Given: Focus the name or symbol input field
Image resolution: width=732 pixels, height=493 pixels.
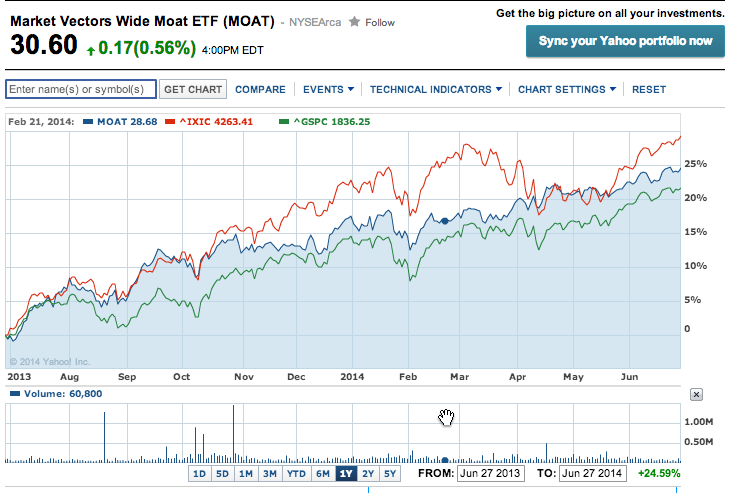Looking at the screenshot, I should click(x=81, y=89).
